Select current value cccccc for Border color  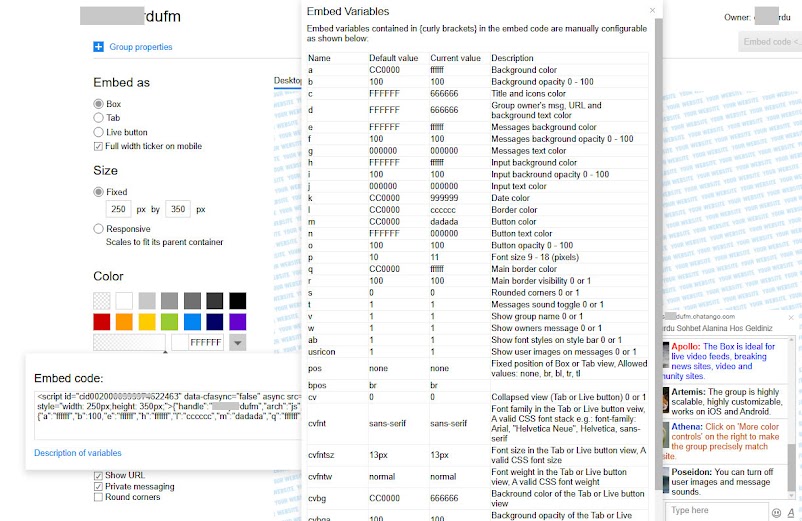tap(443, 210)
